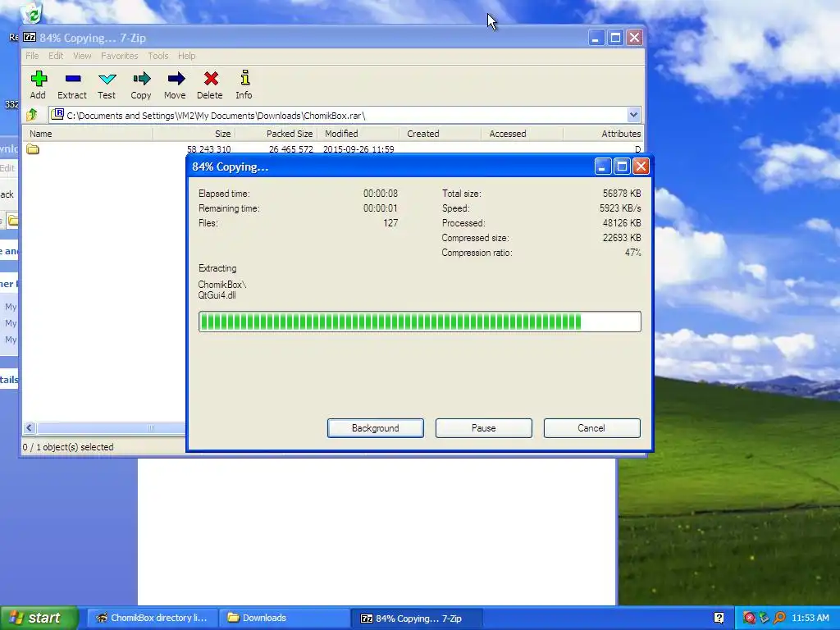Sort by Created column header

click(x=440, y=134)
